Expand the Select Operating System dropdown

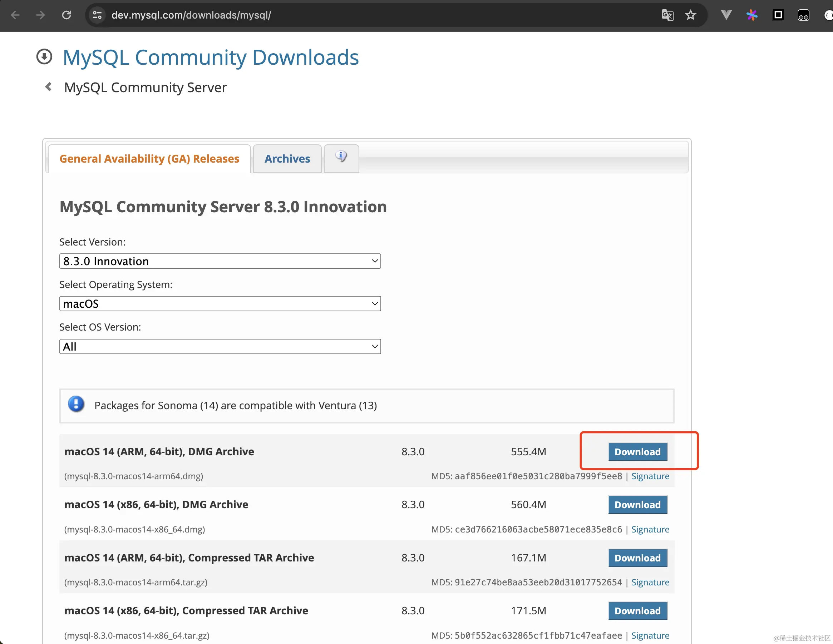pyautogui.click(x=220, y=304)
